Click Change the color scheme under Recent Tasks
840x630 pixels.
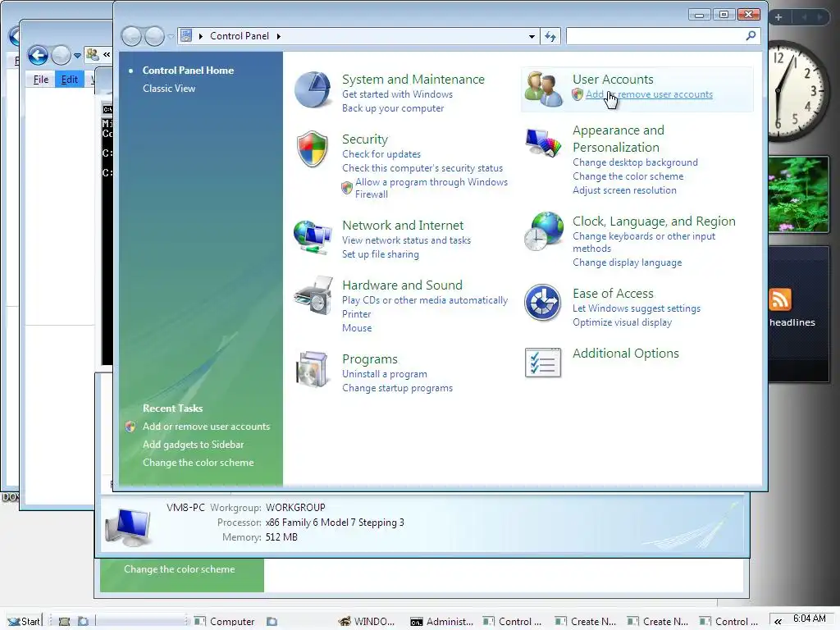pos(199,463)
